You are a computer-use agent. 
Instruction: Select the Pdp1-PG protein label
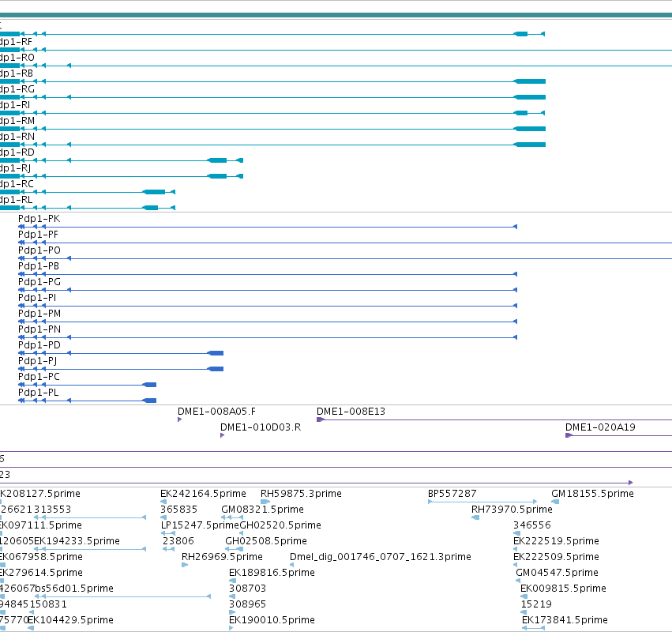[x=39, y=282]
